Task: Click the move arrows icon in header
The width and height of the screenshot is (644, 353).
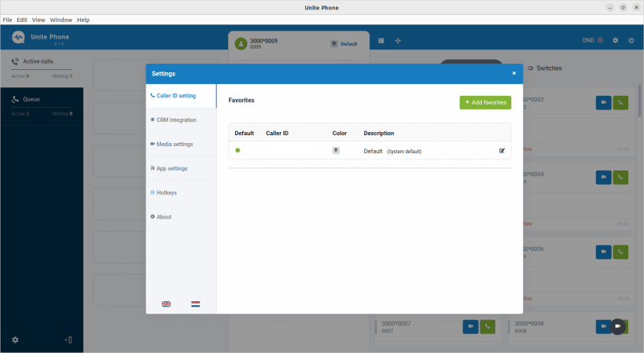Action: [398, 41]
